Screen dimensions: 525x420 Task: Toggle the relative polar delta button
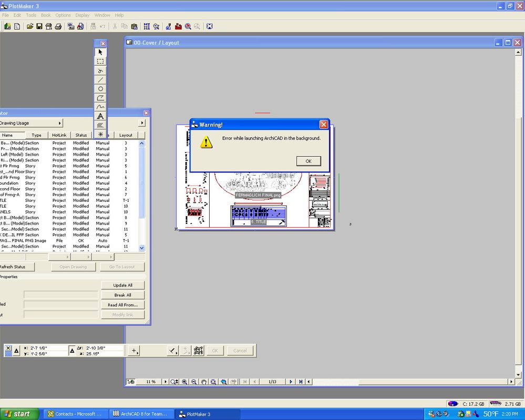click(72, 351)
